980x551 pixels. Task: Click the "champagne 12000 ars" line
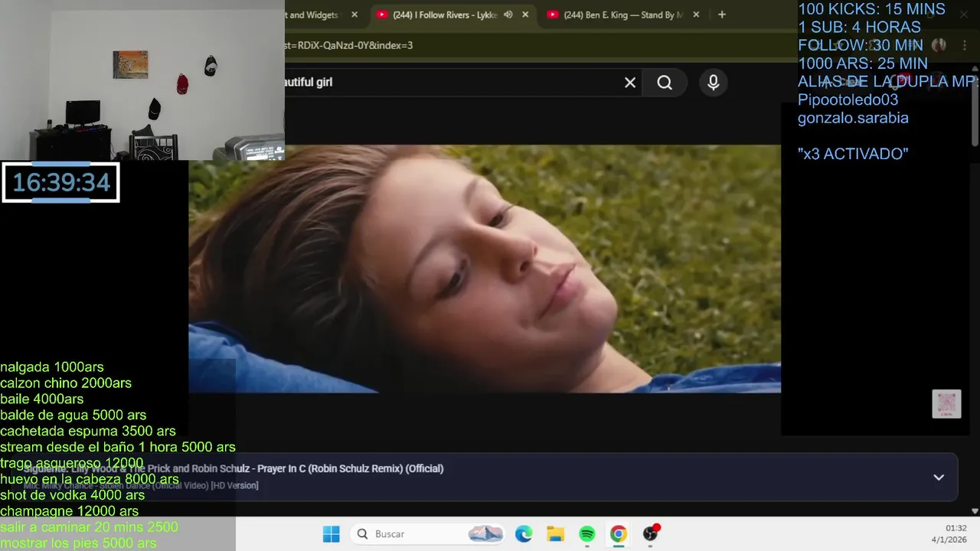pos(70,511)
